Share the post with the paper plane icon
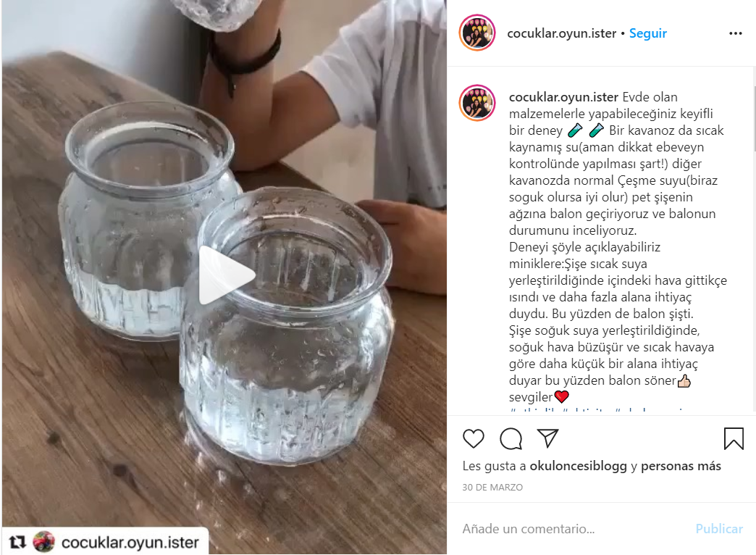756x555 pixels. [547, 438]
